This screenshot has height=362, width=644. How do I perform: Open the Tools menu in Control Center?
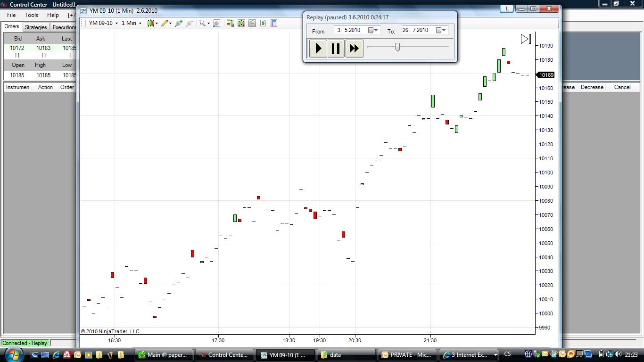(31, 15)
